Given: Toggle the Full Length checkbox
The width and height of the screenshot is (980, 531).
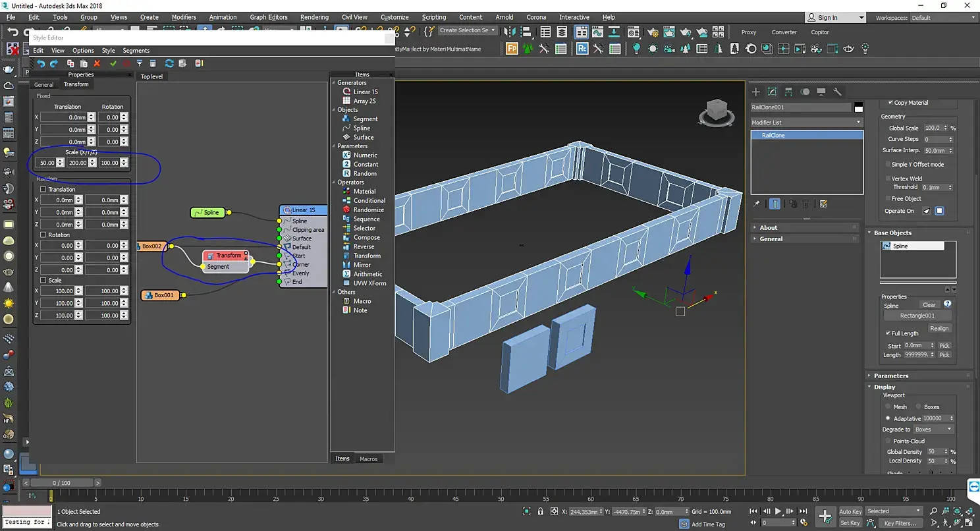Looking at the screenshot, I should pyautogui.click(x=888, y=333).
